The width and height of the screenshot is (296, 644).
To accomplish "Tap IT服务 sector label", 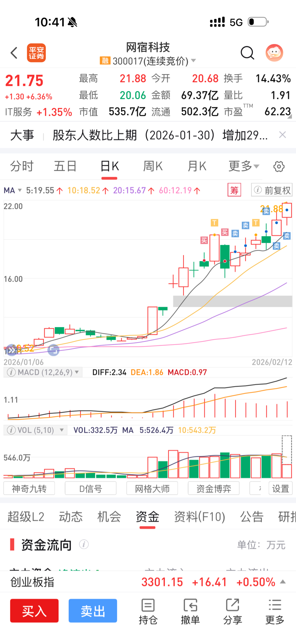I will [18, 112].
